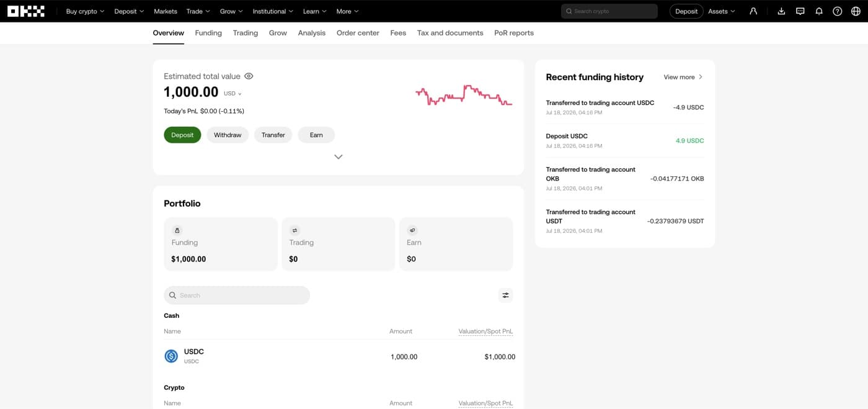Expand the Grow menu in navbar

coord(231,11)
